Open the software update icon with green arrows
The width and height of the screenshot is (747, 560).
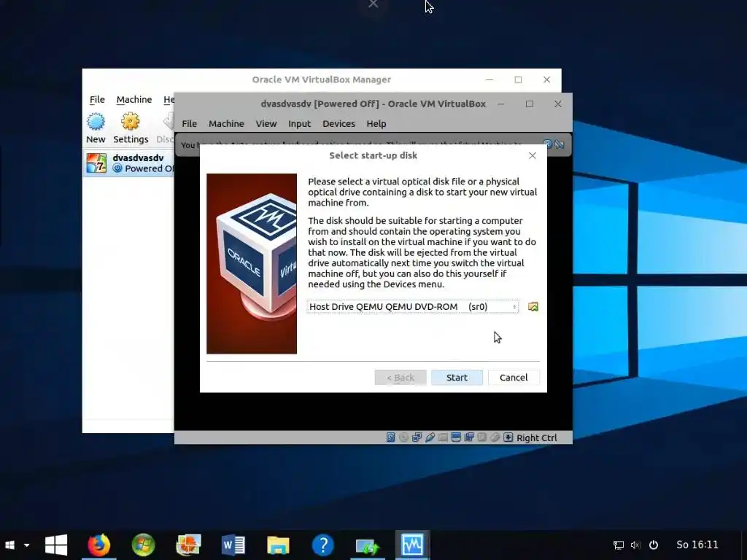pos(368,545)
